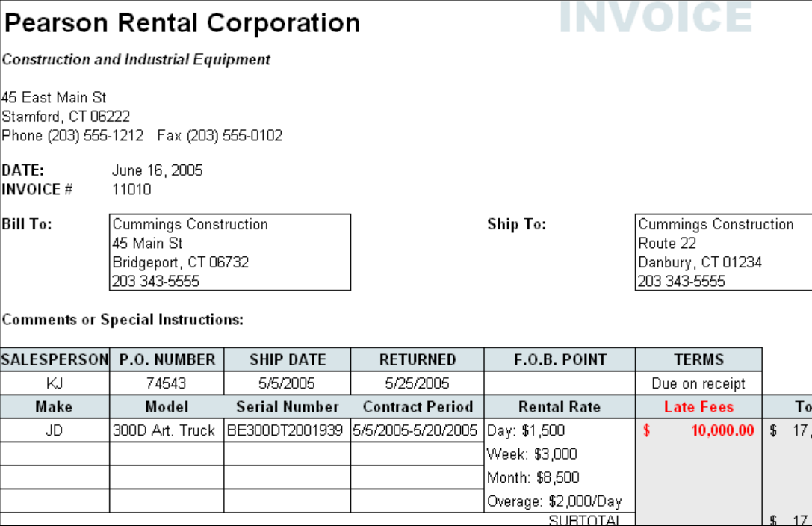Click the 300D Art. Truck model cell
Viewport: 812px width, 526px height.
[x=164, y=431]
